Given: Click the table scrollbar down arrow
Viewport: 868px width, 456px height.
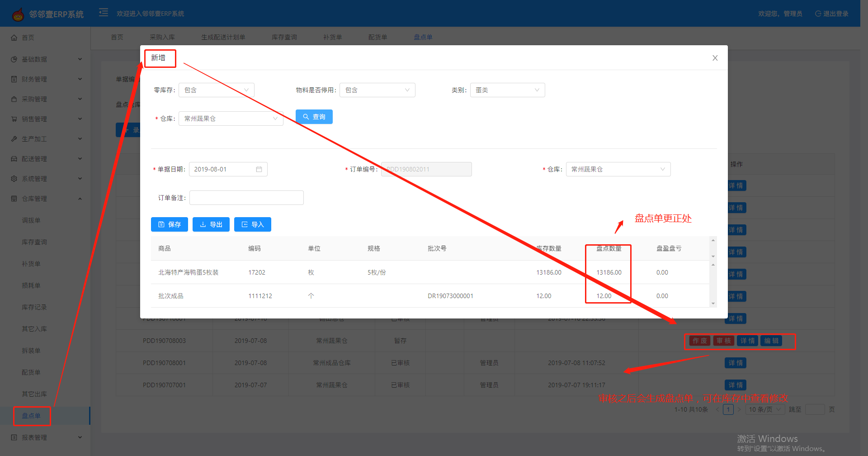Looking at the screenshot, I should pos(713,304).
